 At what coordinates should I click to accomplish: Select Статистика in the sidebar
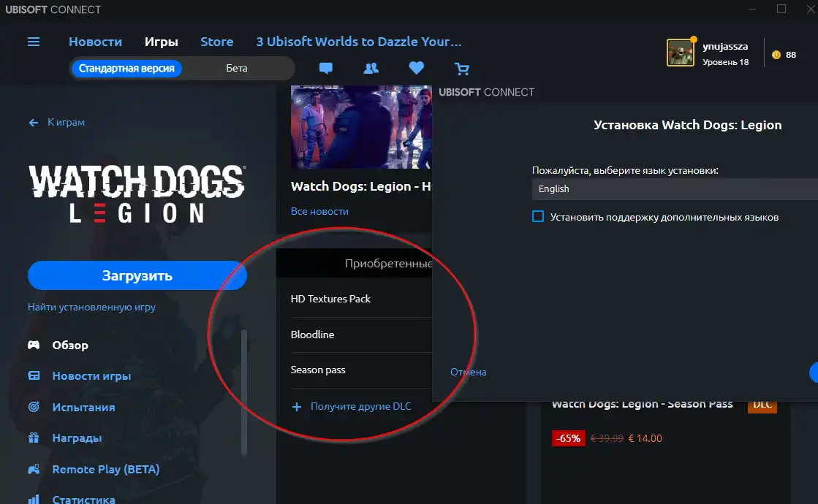[83, 499]
